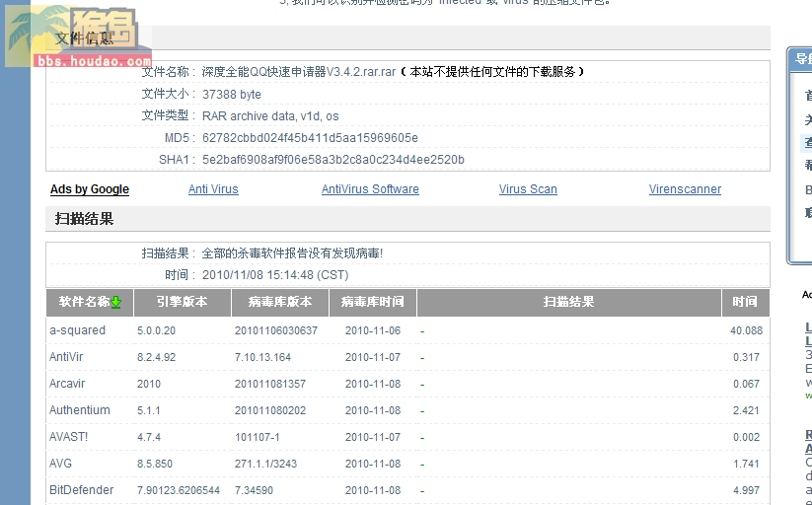Click AntiVir engine version 8.2.4.92

click(157, 357)
